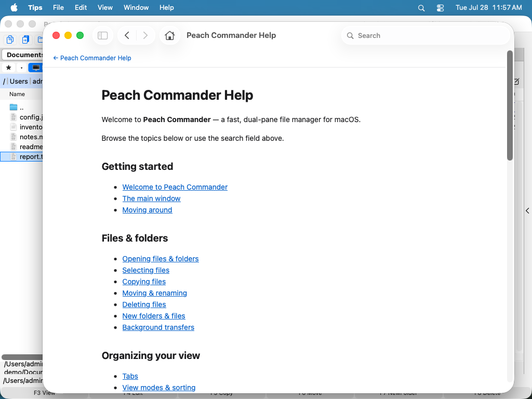Click the edit-path icon on the right pane

(516, 82)
